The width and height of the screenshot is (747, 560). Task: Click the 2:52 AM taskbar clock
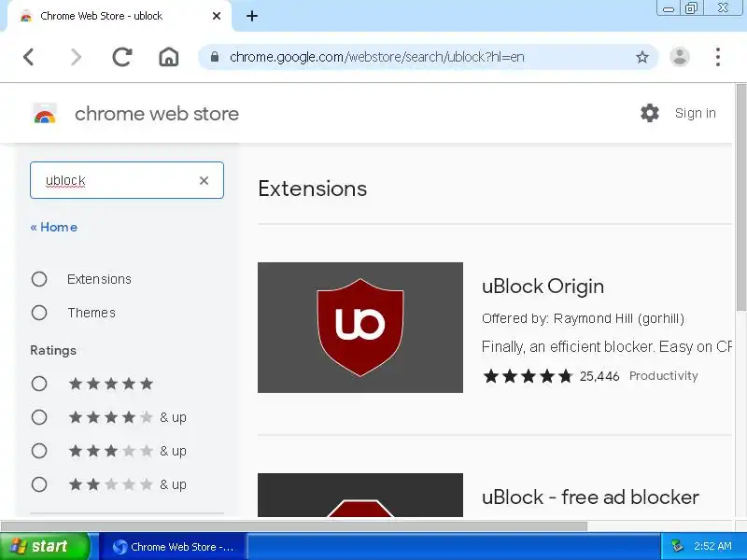[x=712, y=546]
